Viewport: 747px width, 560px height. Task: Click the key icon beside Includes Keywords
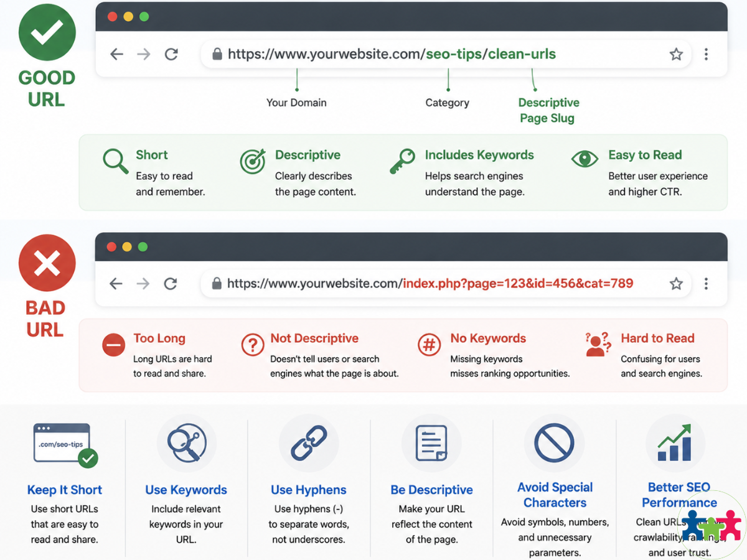point(402,161)
